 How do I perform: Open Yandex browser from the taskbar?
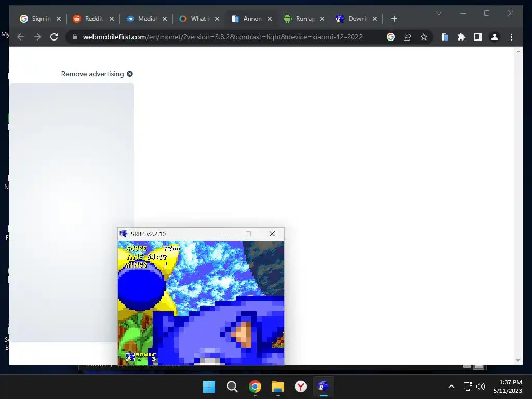coord(301,387)
